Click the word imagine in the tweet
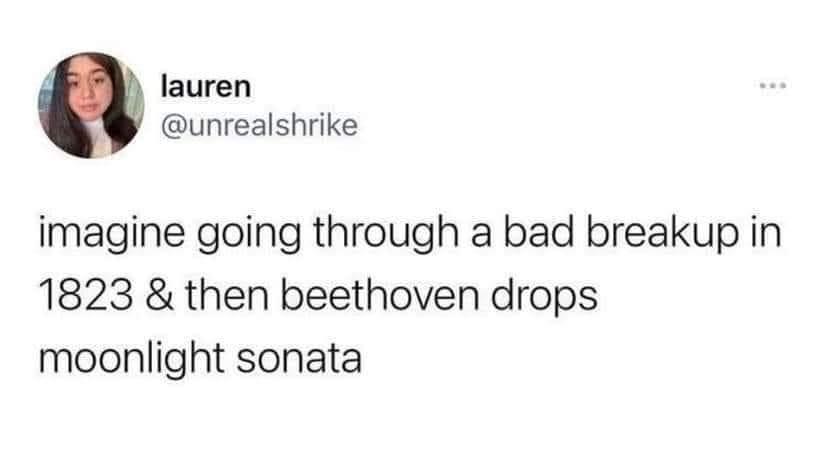The image size is (828, 469). coord(112,233)
